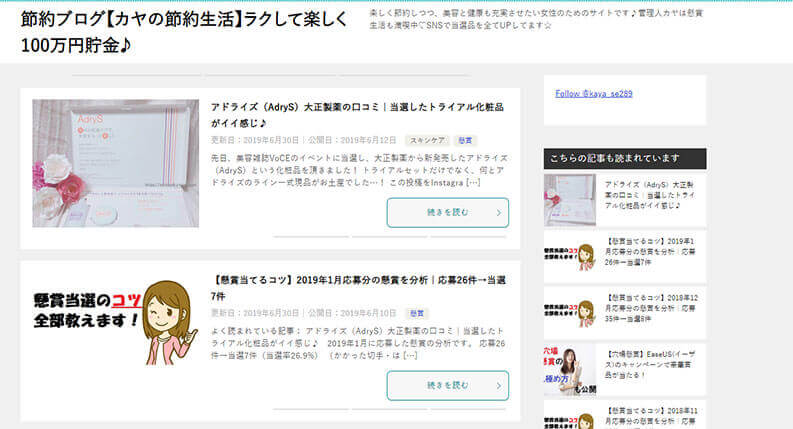
Task: Select the 懸賞 tag on AdryS article
Action: point(465,140)
